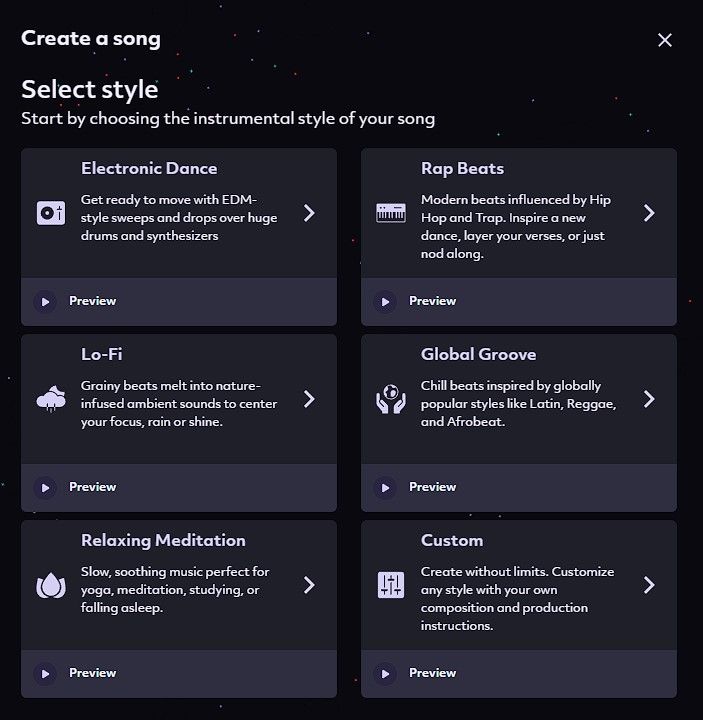Close the Create a song dialog

[665, 40]
